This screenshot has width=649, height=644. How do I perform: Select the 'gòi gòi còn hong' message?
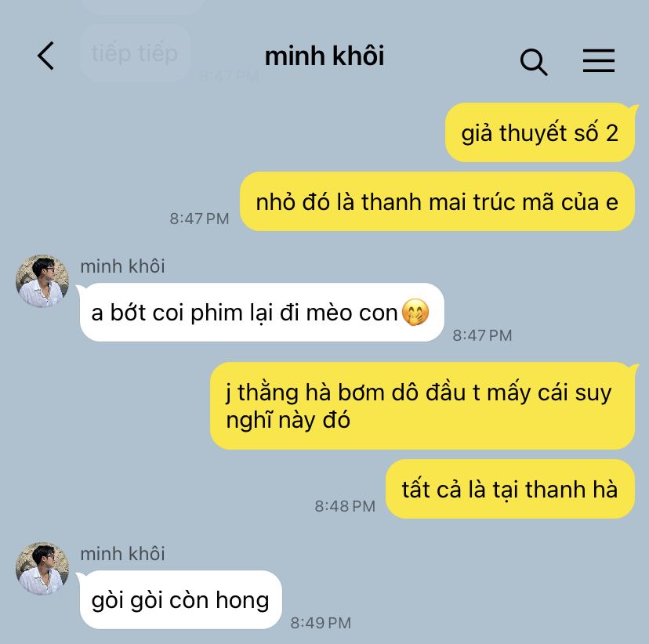[x=181, y=600]
